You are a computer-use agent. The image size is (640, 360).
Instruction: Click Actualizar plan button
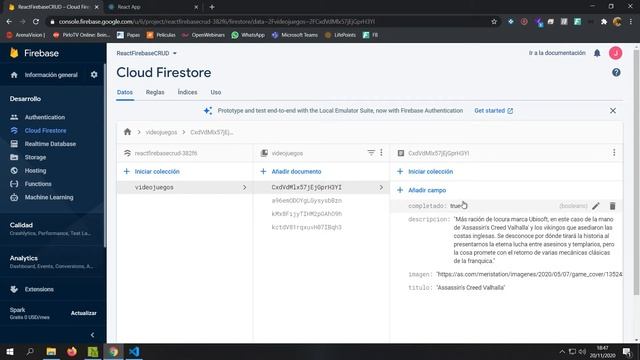click(x=84, y=313)
